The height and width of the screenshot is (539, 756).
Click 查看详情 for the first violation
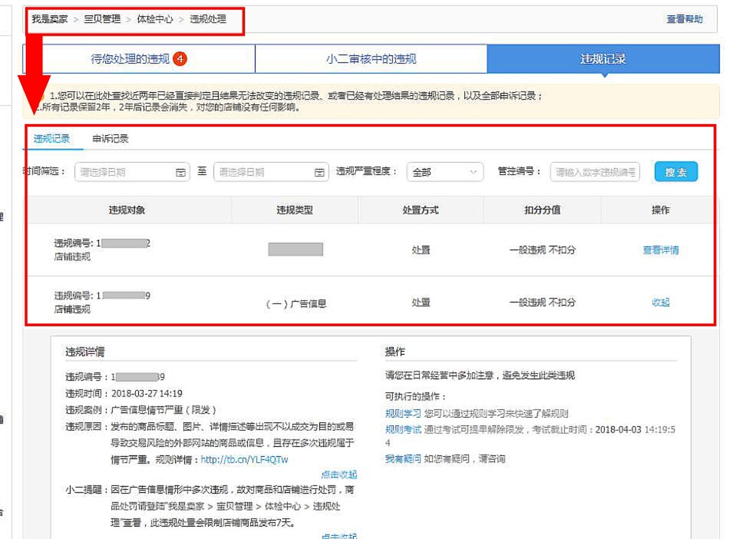point(661,250)
